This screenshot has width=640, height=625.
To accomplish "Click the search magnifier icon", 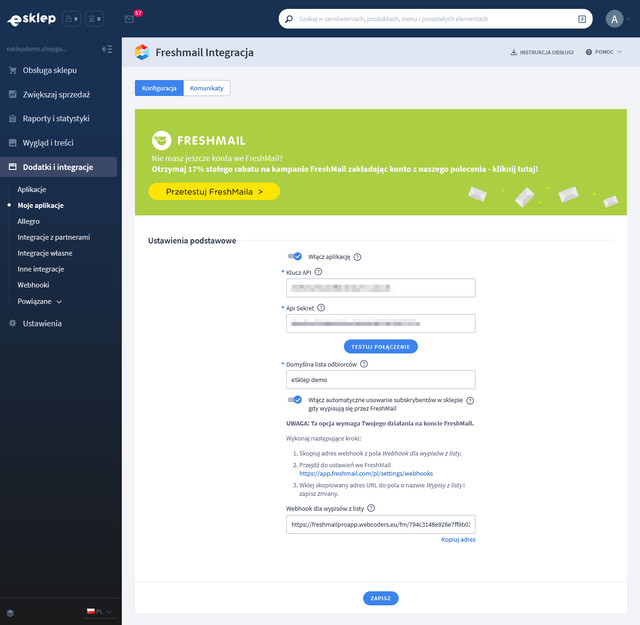I will tap(289, 19).
